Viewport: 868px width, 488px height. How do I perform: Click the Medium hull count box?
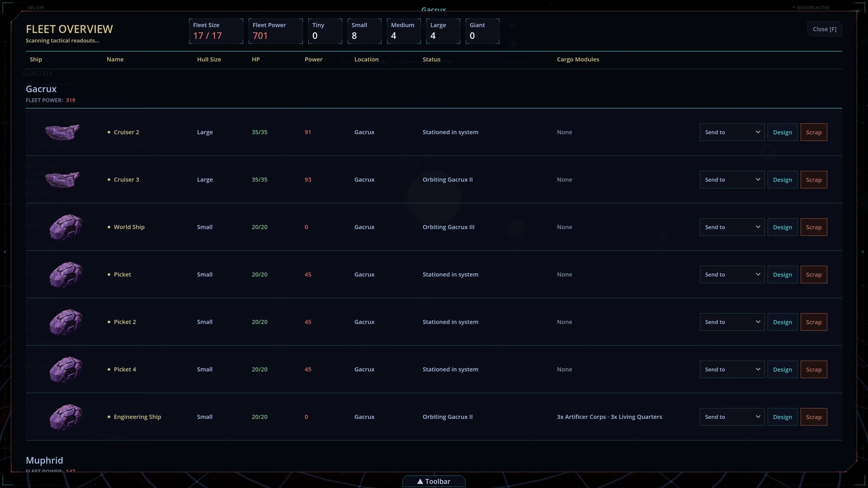(x=404, y=31)
